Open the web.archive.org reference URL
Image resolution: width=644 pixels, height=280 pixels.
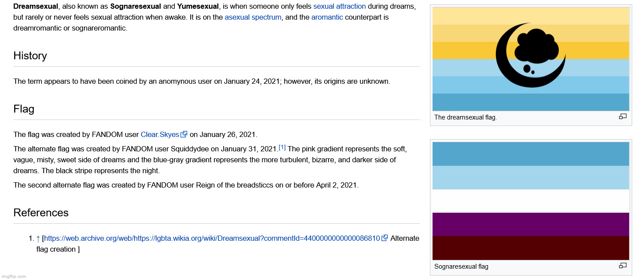[212, 238]
